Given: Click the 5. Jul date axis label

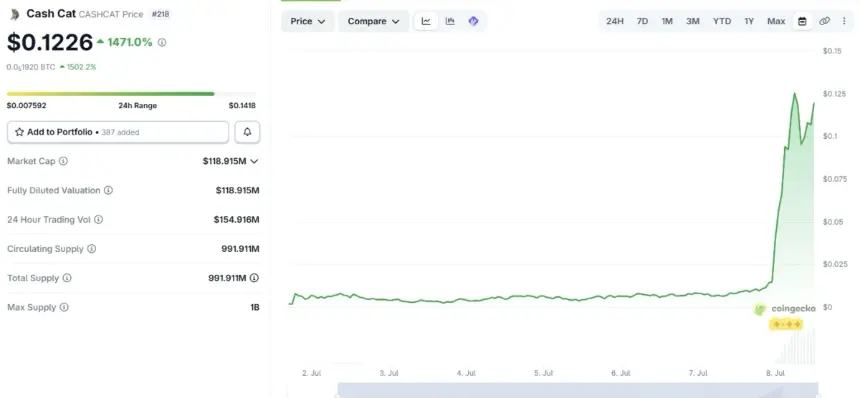Looking at the screenshot, I should click(x=544, y=373).
